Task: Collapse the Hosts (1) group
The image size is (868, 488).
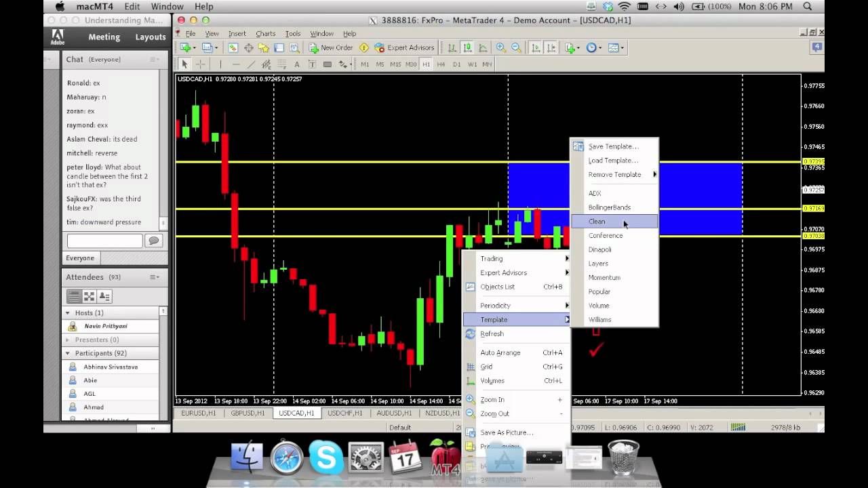Action: pos(67,313)
